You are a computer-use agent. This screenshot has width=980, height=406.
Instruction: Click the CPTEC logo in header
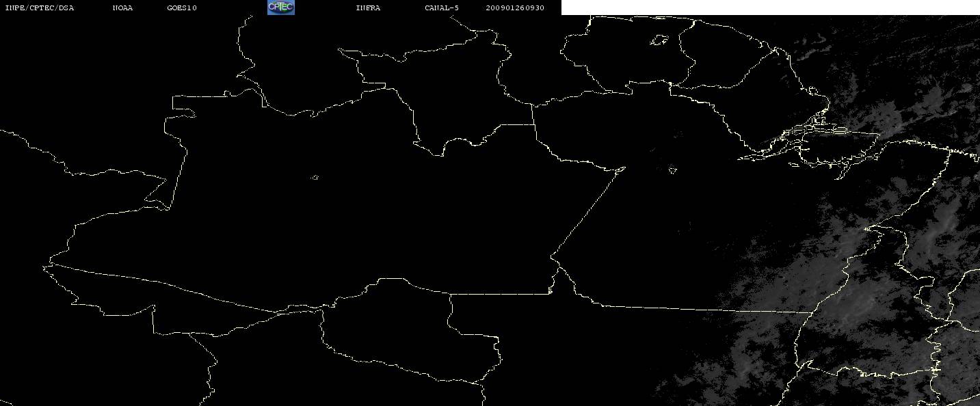click(280, 8)
